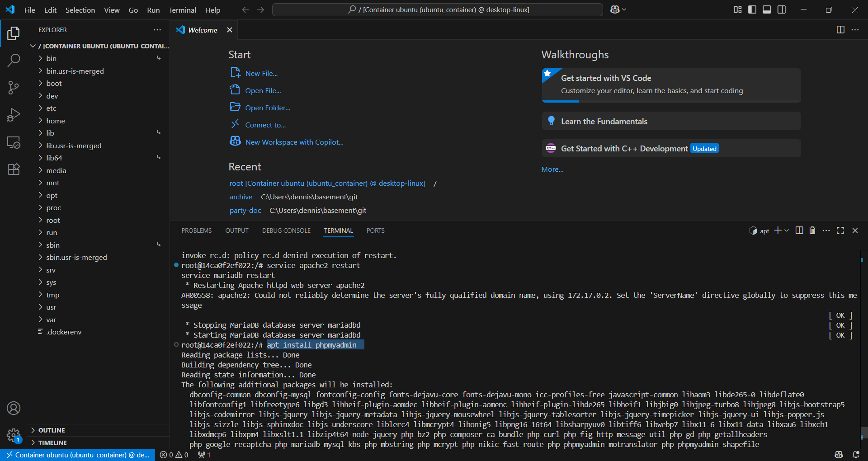The width and height of the screenshot is (868, 461).
Task: Open the Extensions view
Action: (14, 169)
